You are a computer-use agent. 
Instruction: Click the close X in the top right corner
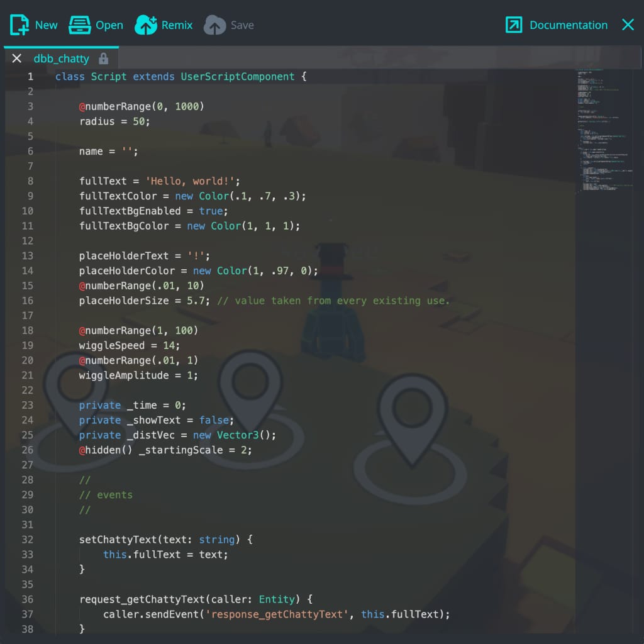coord(627,25)
